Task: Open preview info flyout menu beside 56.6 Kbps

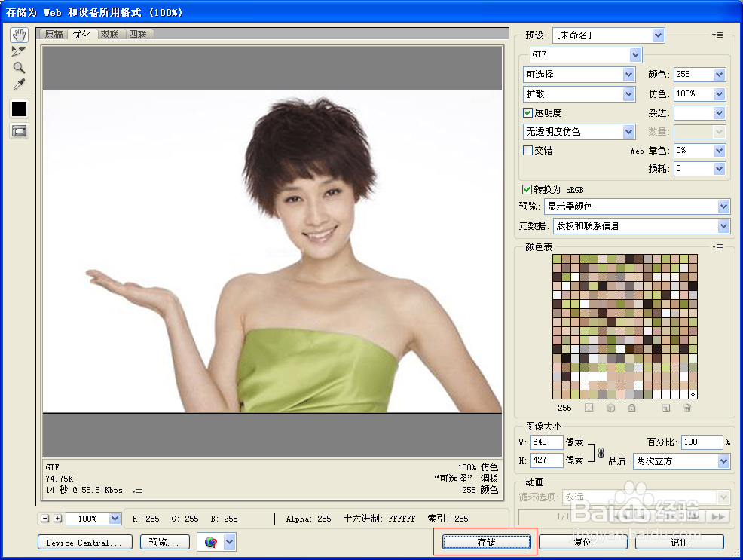Action: click(137, 491)
